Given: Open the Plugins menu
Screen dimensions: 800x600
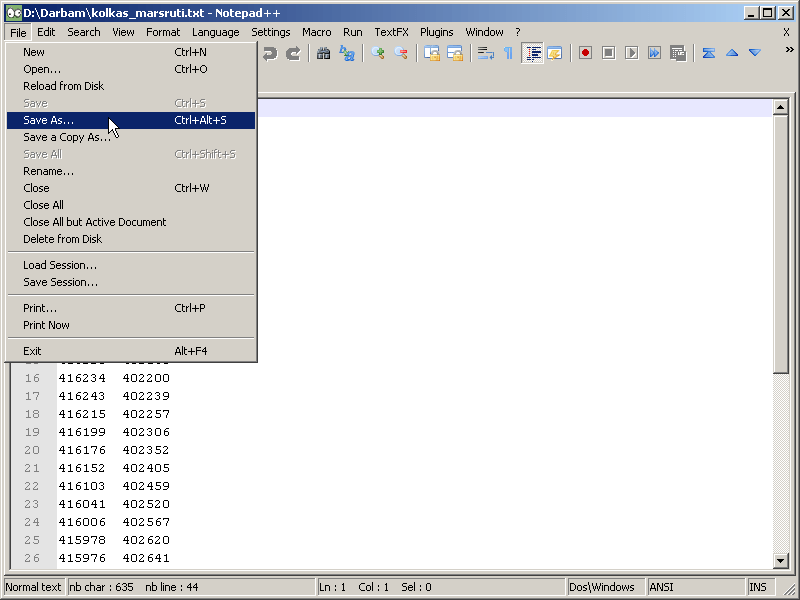Looking at the screenshot, I should (x=436, y=32).
